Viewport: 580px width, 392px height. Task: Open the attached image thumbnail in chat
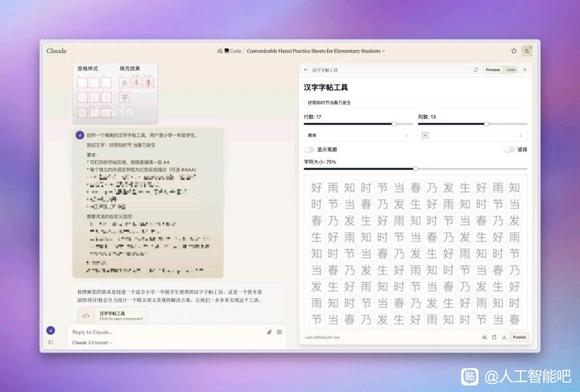pos(115,93)
